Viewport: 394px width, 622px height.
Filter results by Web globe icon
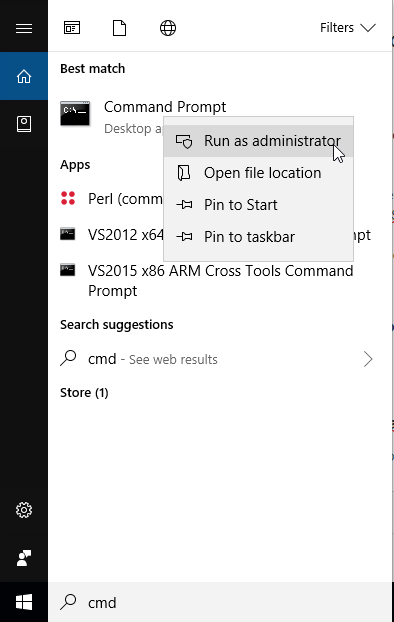pyautogui.click(x=168, y=28)
